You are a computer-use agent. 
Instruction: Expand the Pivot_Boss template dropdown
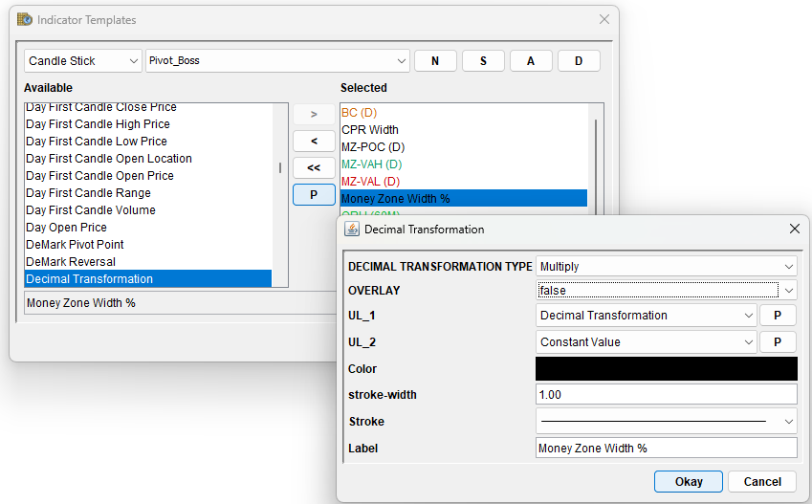(x=277, y=61)
